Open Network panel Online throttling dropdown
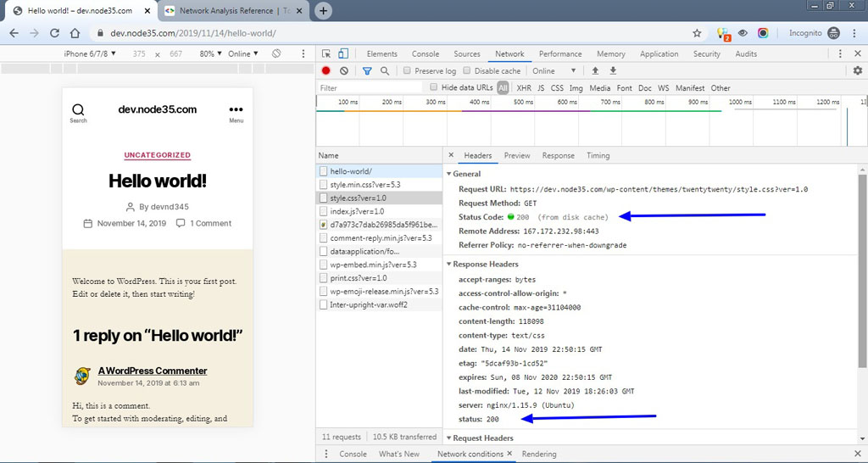 [554, 71]
